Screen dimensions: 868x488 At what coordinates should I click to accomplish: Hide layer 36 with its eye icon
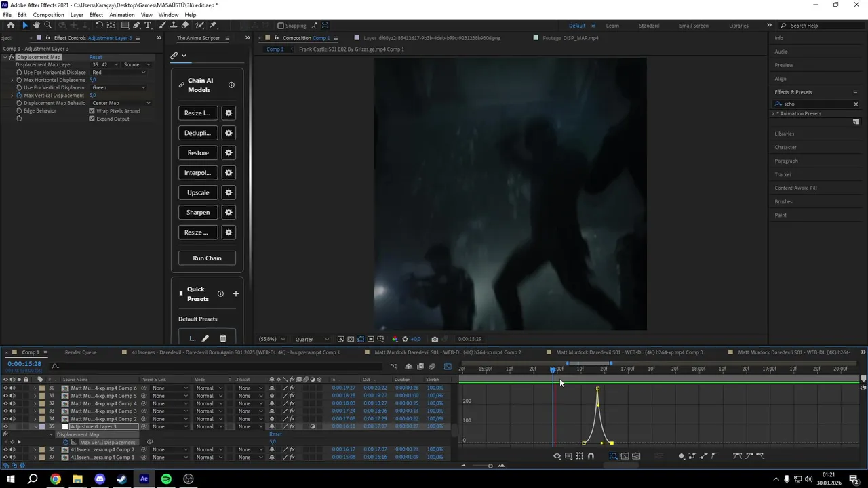5,449
